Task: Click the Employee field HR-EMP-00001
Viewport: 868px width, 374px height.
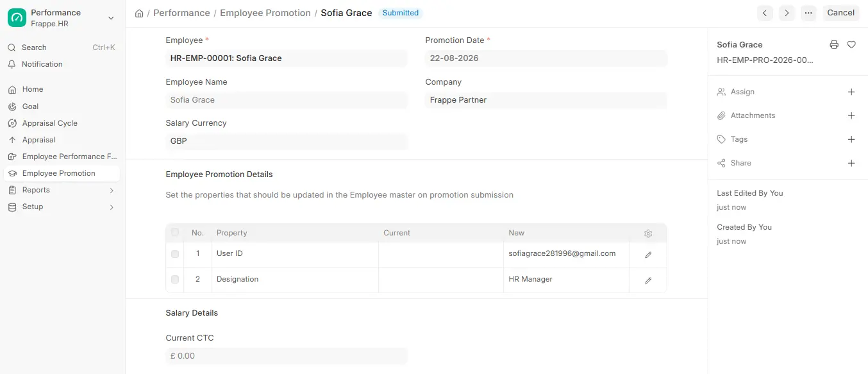Action: 287,58
